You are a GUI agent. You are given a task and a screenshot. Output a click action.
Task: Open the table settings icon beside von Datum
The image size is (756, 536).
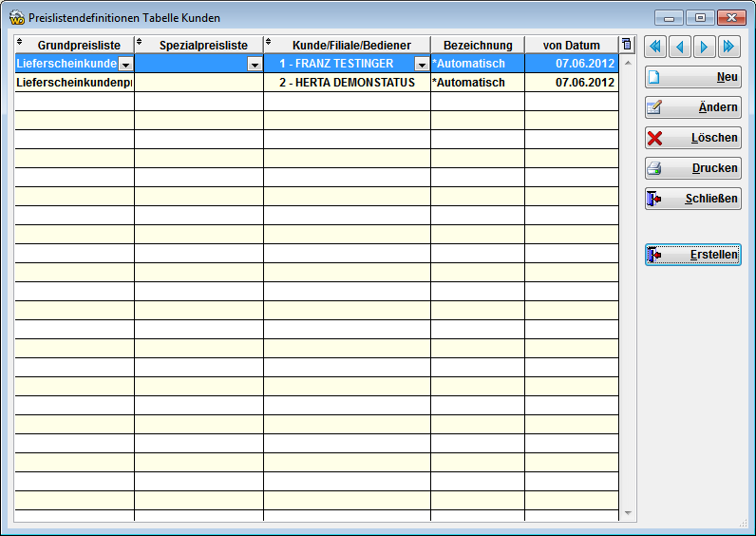(x=626, y=45)
